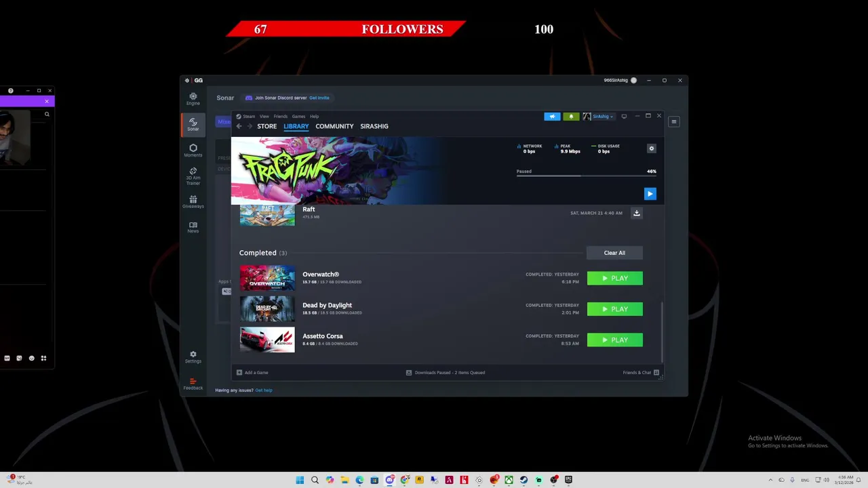868x488 pixels.
Task: Select the Sonar icon in GG sidebar
Action: [193, 125]
